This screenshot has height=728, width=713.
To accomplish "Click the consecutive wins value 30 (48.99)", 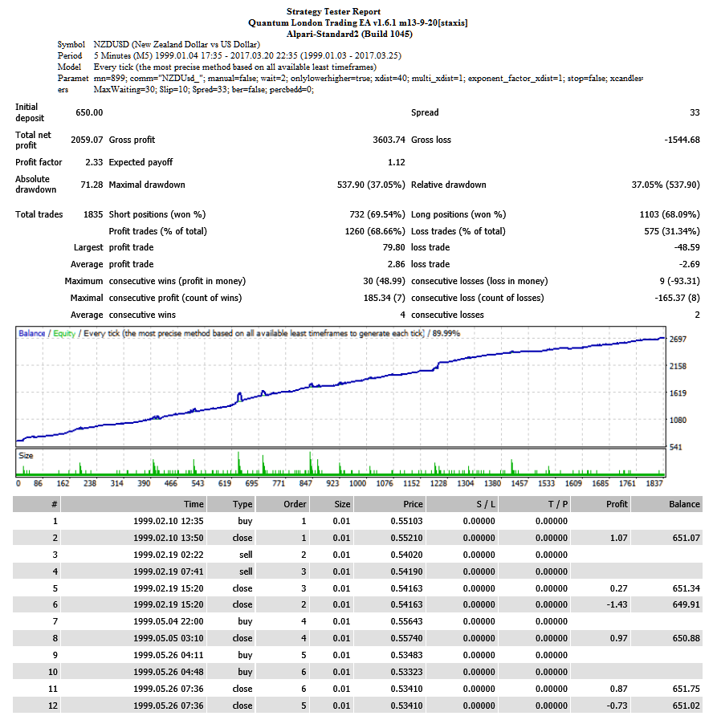I will [x=384, y=281].
